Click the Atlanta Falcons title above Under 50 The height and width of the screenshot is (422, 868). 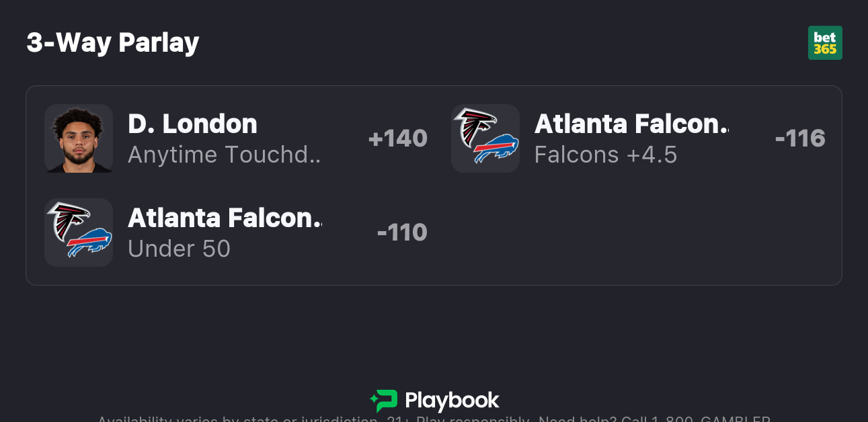pos(225,218)
